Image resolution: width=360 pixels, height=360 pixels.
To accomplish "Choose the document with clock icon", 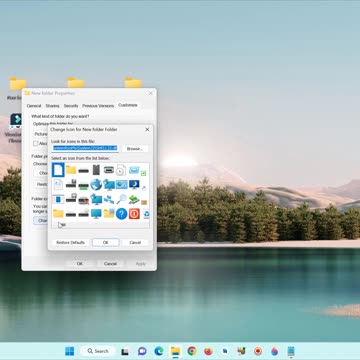I will pyautogui.click(x=121, y=170).
